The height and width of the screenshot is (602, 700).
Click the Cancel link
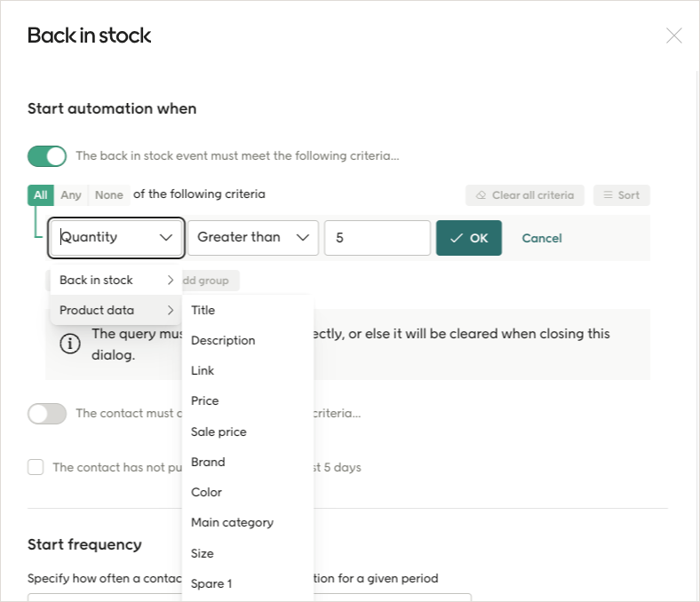pos(542,238)
